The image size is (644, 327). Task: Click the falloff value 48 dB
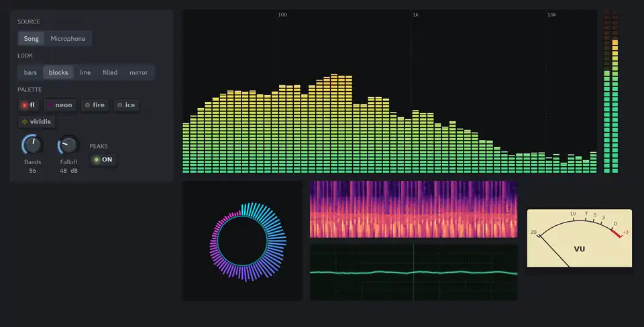(68, 171)
